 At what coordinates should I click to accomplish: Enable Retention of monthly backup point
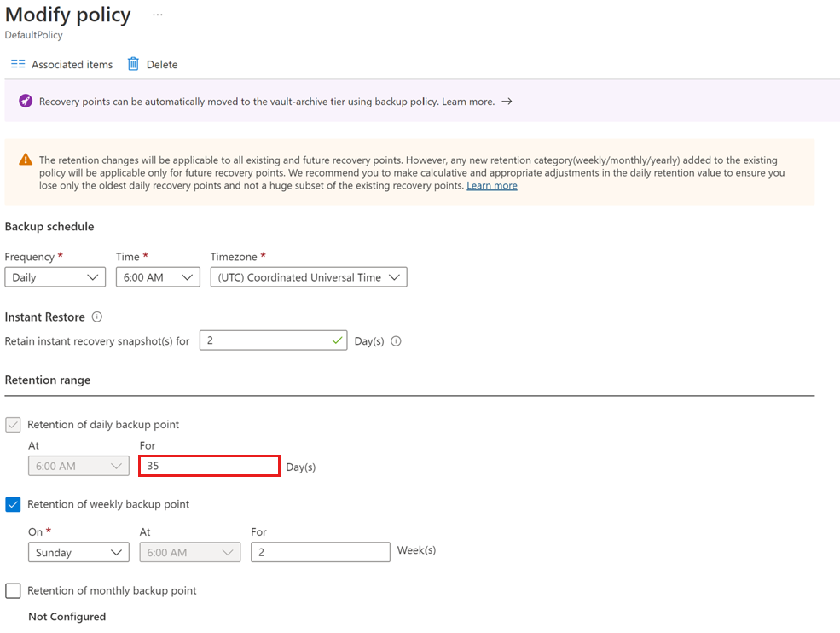[13, 591]
